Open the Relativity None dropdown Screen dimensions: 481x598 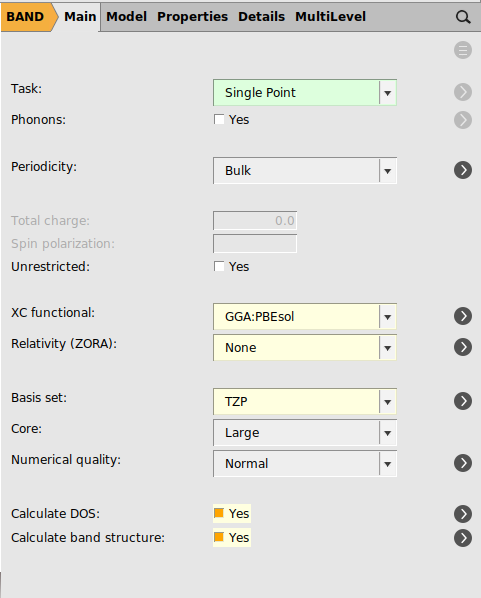[305, 347]
